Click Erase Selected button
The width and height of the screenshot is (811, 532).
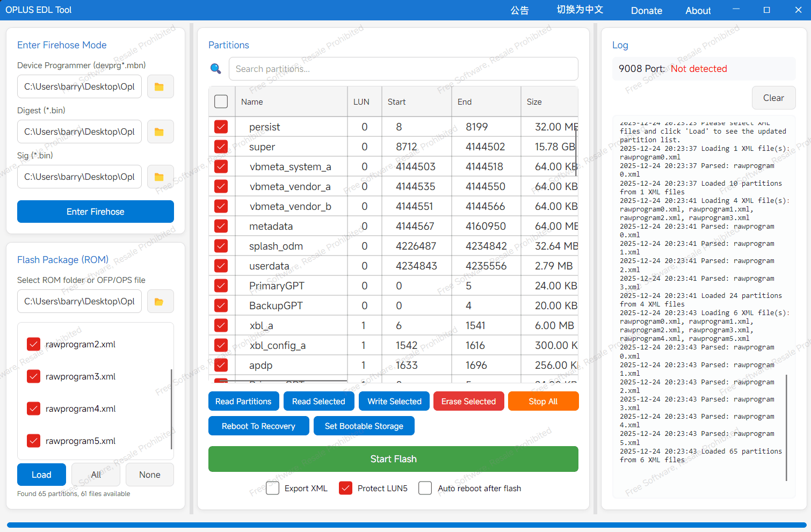[469, 401]
